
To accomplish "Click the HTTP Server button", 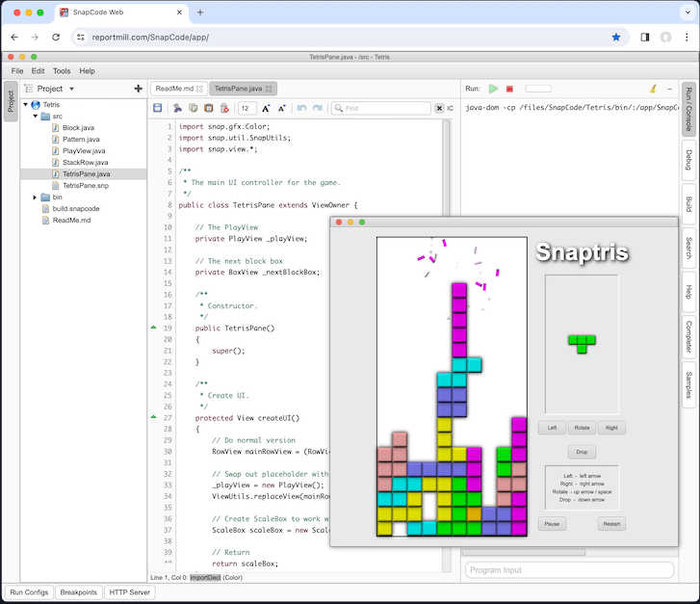I will [x=129, y=591].
